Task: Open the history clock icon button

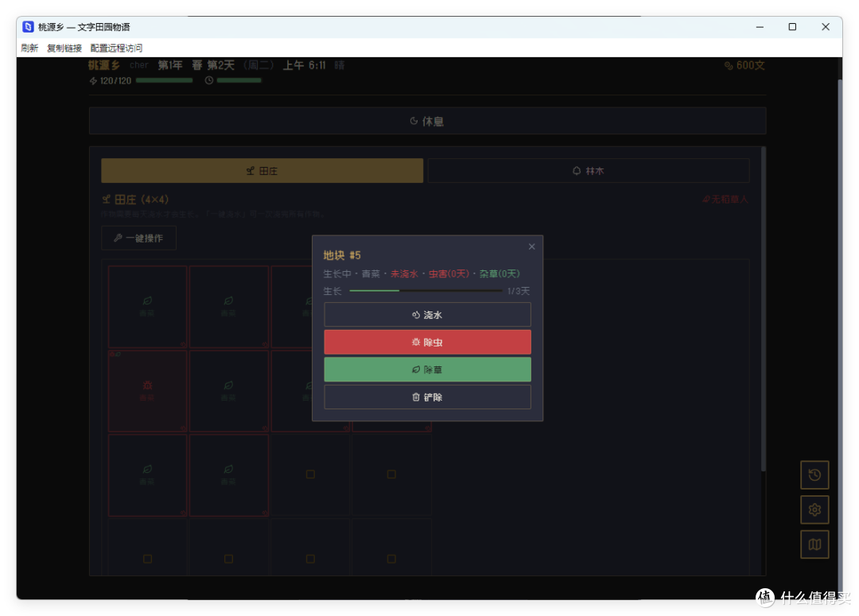Action: point(814,475)
